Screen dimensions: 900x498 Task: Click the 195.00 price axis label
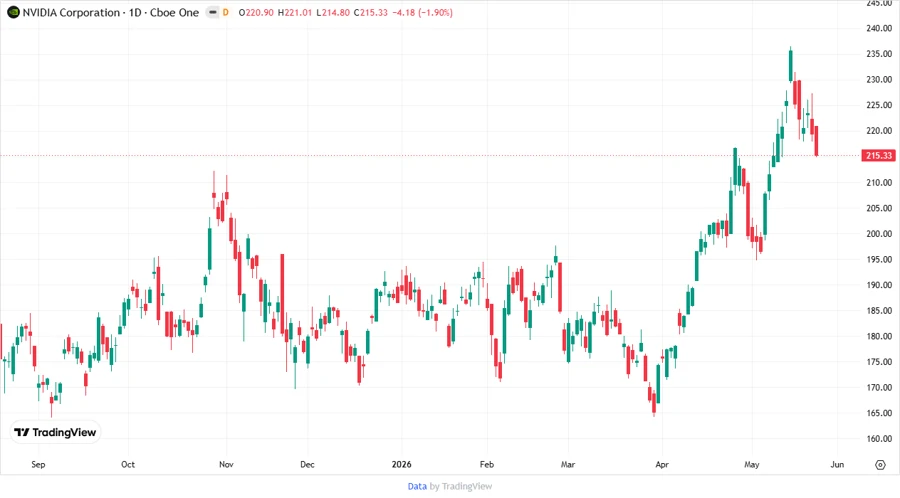879,259
